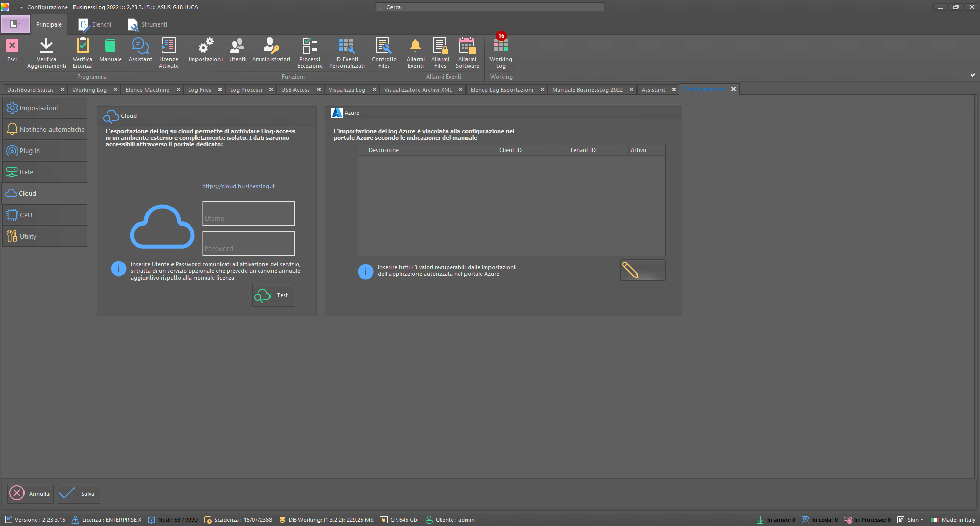Click the Azure info icon

[365, 271]
